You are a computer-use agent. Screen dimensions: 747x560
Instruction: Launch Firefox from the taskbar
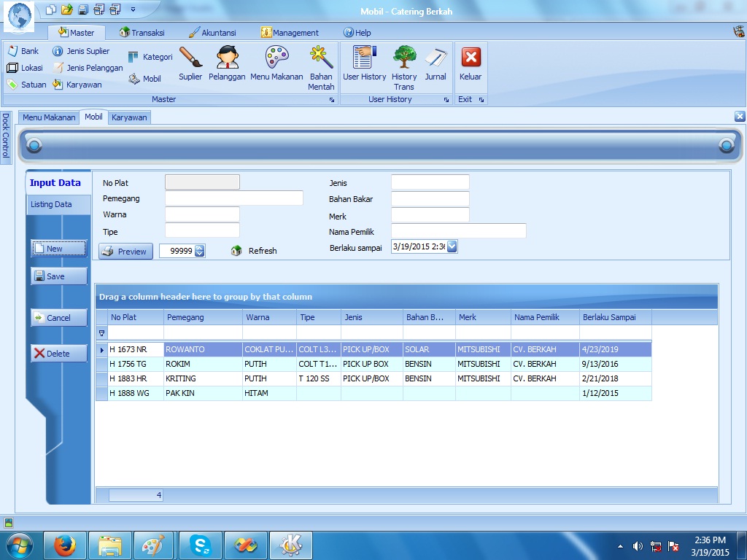click(66, 545)
